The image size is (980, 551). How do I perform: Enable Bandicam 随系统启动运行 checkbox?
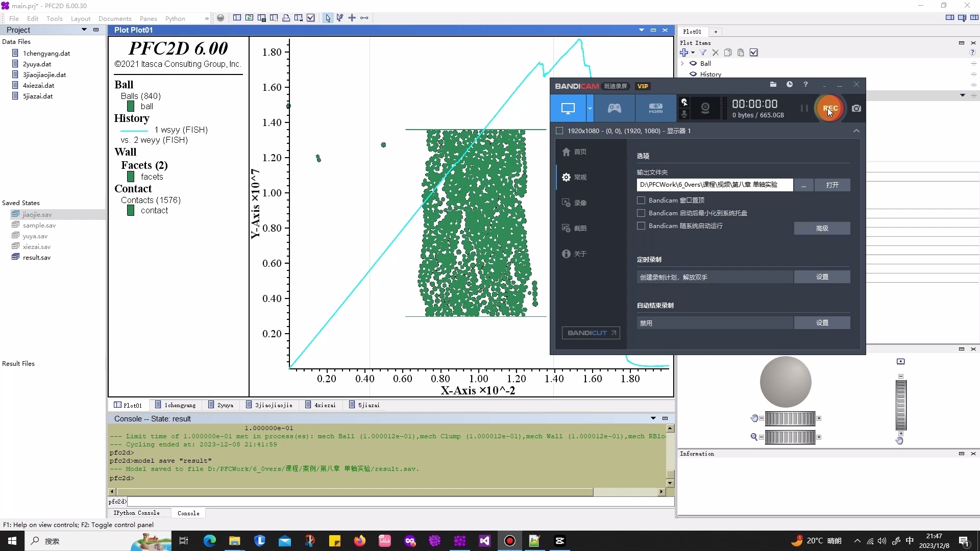tap(641, 226)
